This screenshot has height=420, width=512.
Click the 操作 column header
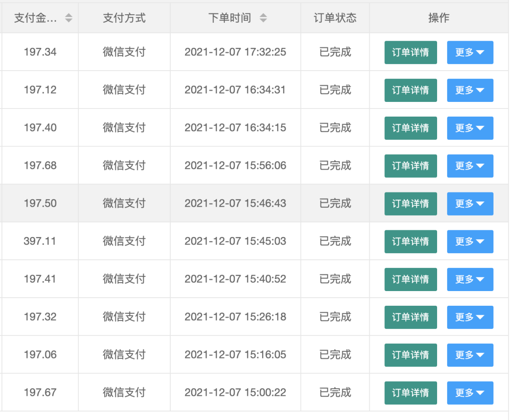click(x=439, y=18)
